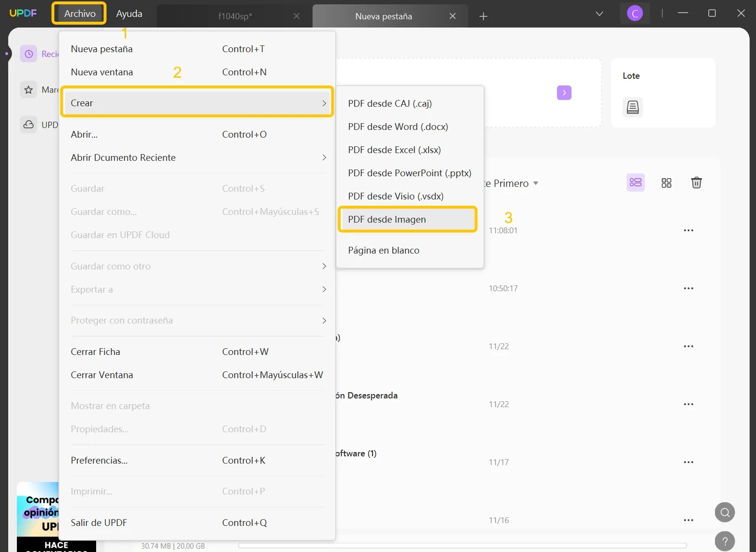Choose Abrir... from the menu
This screenshot has width=756, height=552.
click(x=197, y=134)
